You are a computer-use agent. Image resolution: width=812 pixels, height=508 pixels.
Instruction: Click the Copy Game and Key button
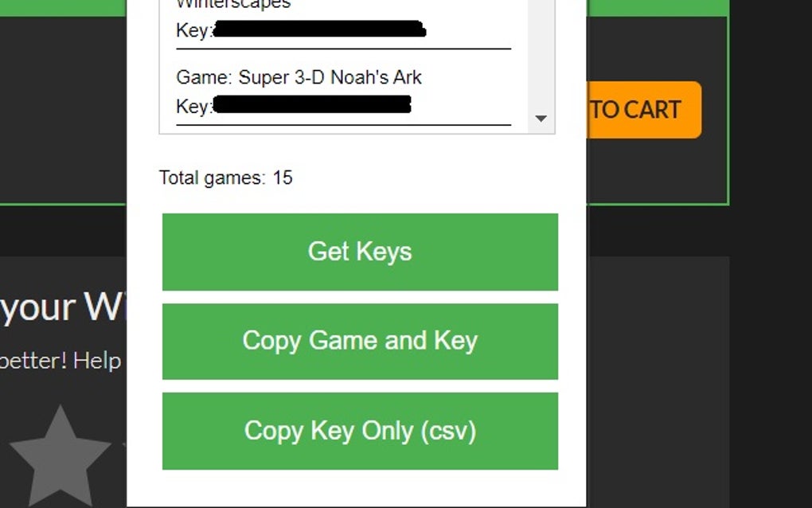360,341
